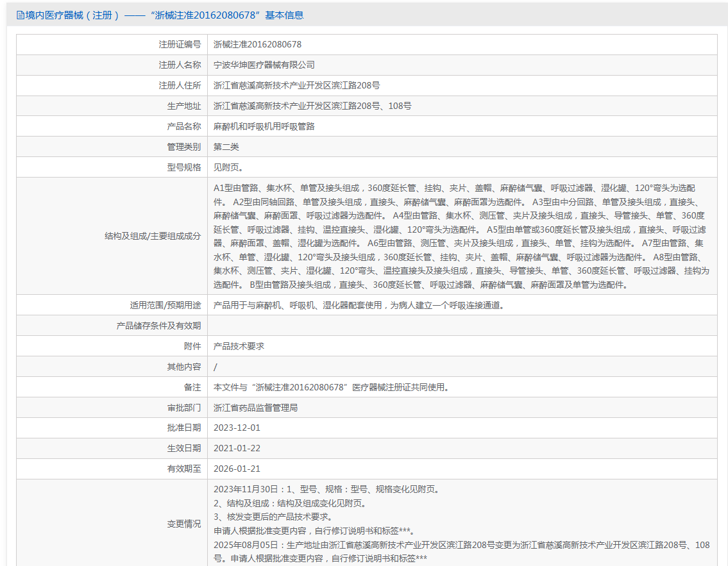
Task: Click the label 产品名称
Action: 184,126
